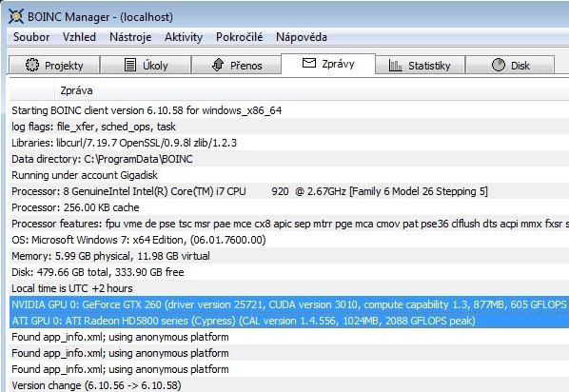Open the Vzhled menu
Viewport: 569px width, 392px height.
79,37
